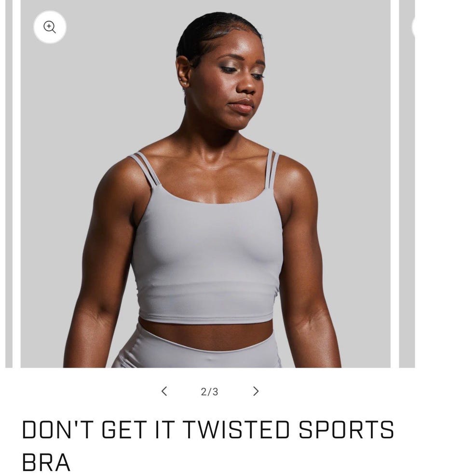Click the plus sign inside the magnifier
The width and height of the screenshot is (463, 476).
tap(49, 26)
